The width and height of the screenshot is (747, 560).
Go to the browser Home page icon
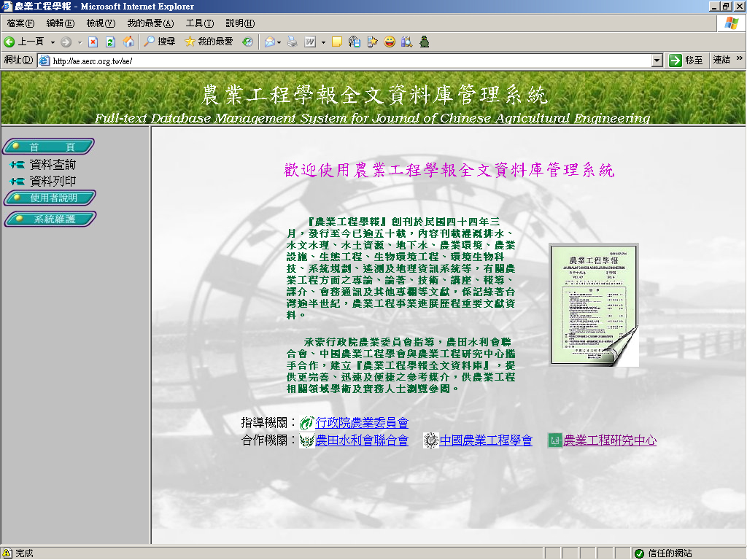click(128, 42)
